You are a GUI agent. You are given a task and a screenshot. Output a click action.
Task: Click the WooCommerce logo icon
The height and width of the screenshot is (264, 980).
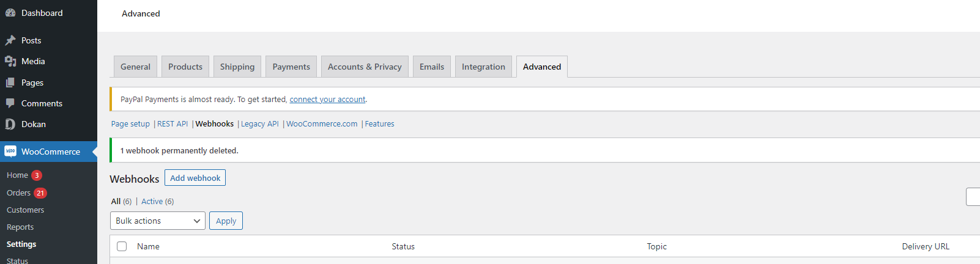pyautogui.click(x=10, y=151)
